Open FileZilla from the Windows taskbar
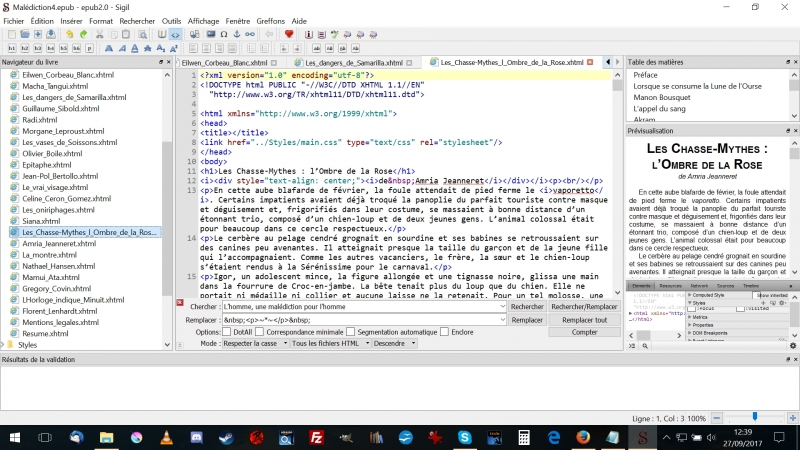The image size is (800, 450). pyautogui.click(x=317, y=437)
